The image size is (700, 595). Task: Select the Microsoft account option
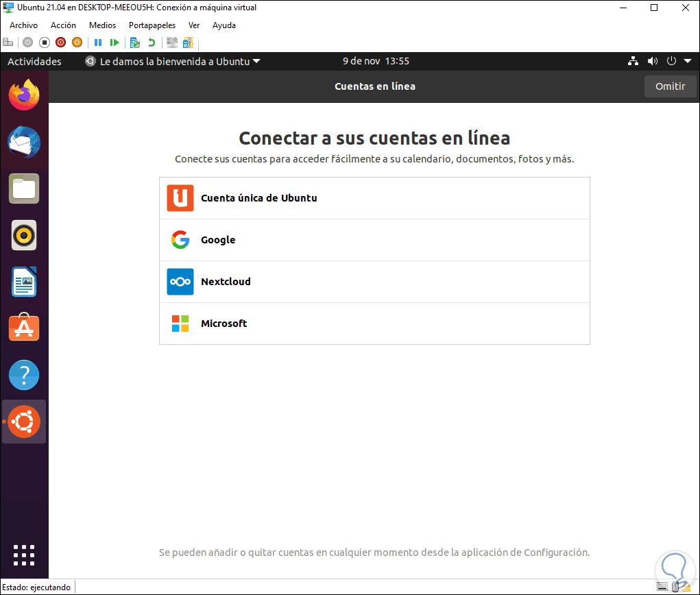tap(374, 324)
